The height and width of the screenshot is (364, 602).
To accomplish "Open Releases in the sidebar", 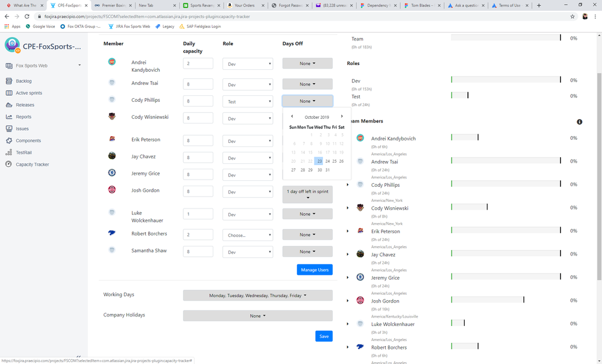I will [x=25, y=105].
